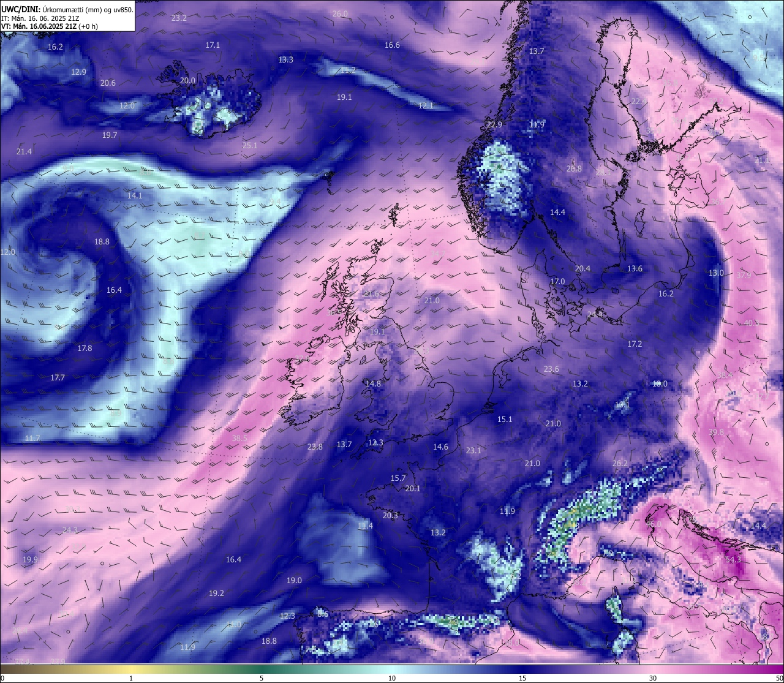Click the 19.2 value on the map
This screenshot has width=784, height=683.
coord(216,593)
